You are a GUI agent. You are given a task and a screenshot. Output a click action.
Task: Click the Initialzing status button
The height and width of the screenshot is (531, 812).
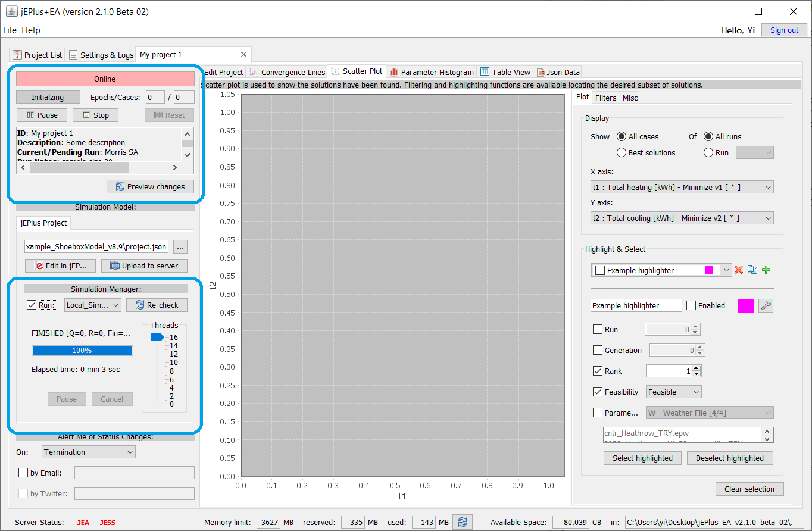48,97
